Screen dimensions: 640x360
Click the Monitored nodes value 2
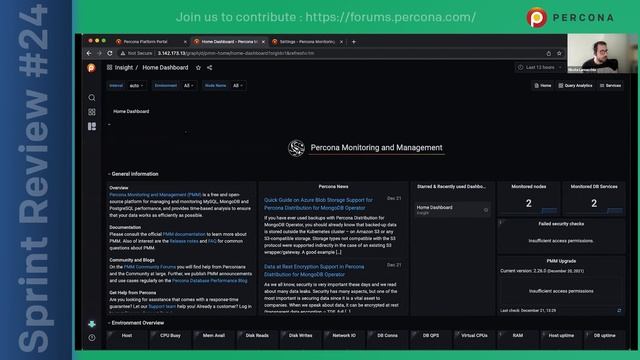pos(529,203)
